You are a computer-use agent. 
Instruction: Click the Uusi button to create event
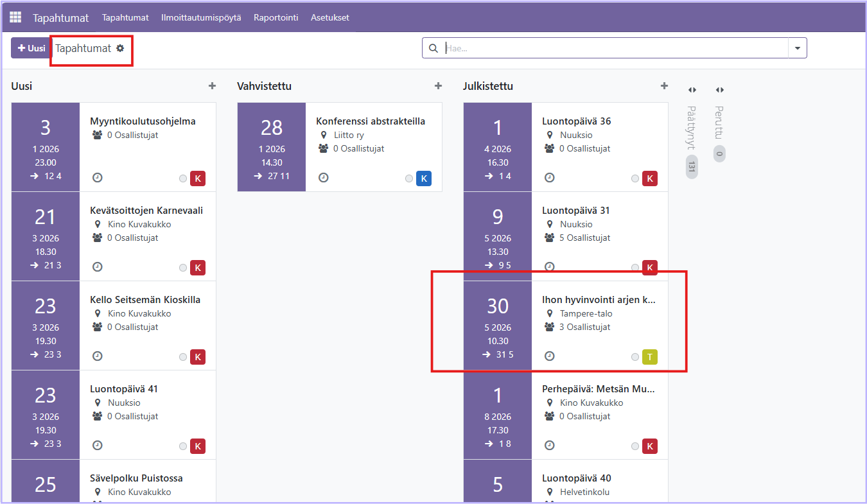pos(31,48)
